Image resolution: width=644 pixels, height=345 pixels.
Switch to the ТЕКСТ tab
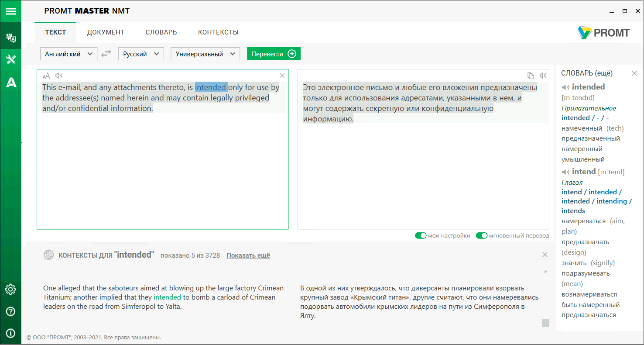(x=55, y=32)
